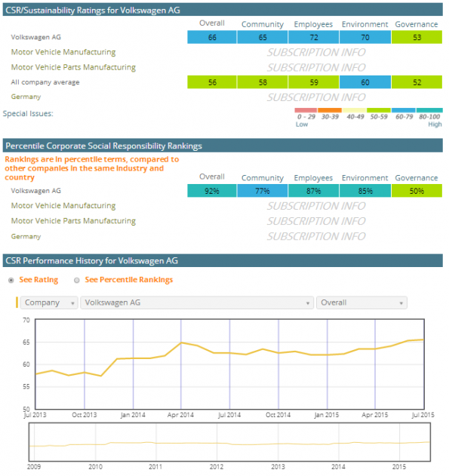449x476 pixels.
Task: Click SUBSCRIPTION INFO beside ratings Motor Vehicle Manufacturing
Action: 316,53
